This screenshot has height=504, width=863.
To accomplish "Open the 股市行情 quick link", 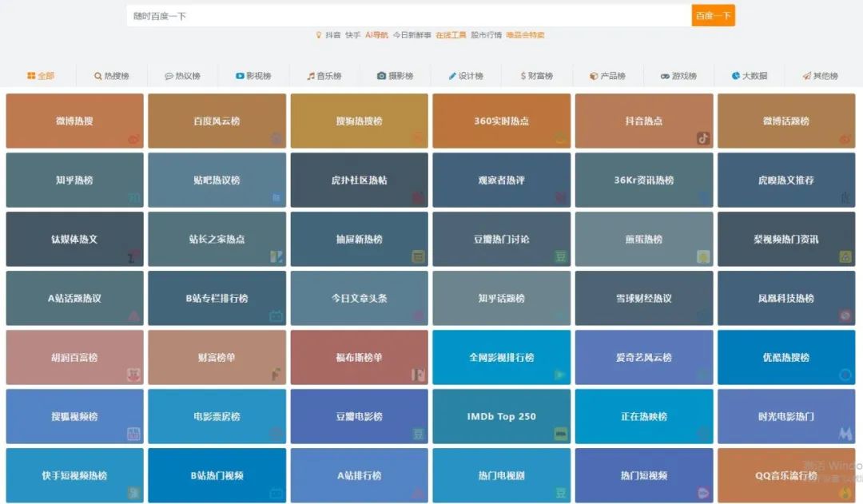I will point(486,34).
